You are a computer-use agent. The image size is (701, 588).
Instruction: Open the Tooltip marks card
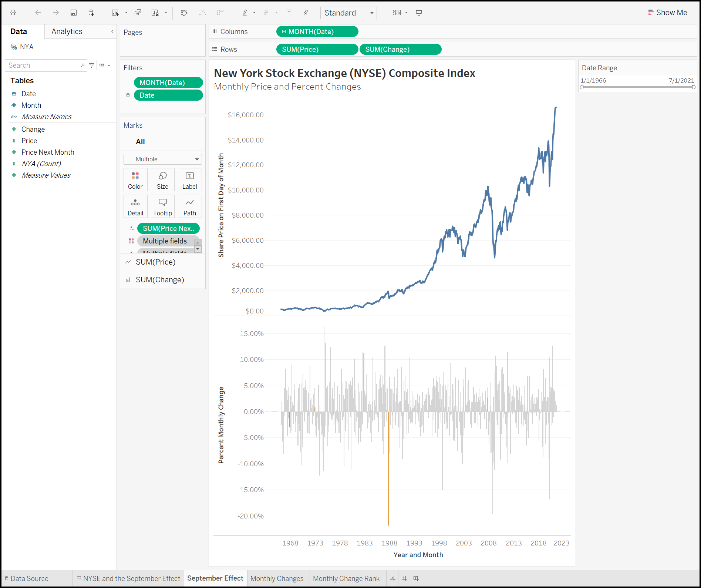pos(162,206)
